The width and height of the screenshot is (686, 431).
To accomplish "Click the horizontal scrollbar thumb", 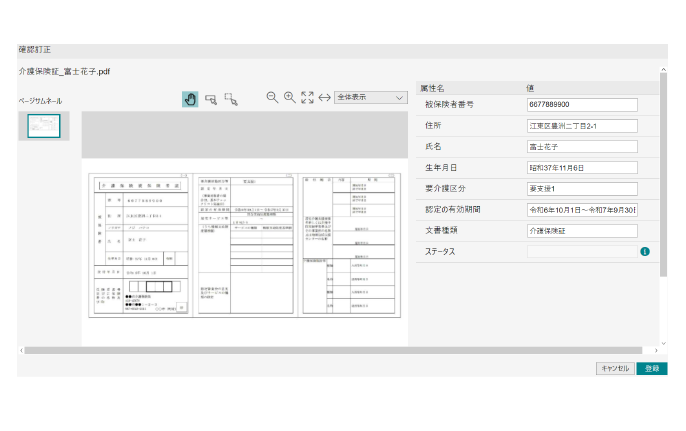I will pyautogui.click(x=333, y=350).
